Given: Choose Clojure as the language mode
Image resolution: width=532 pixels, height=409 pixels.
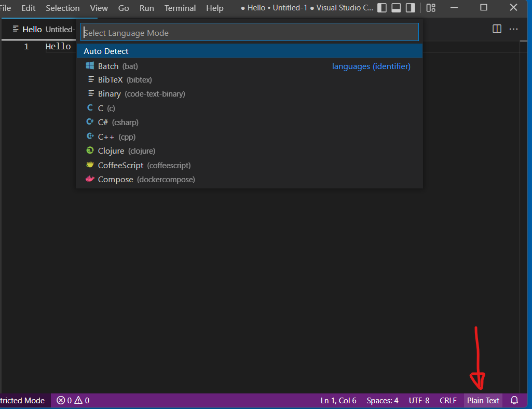Looking at the screenshot, I should 110,151.
